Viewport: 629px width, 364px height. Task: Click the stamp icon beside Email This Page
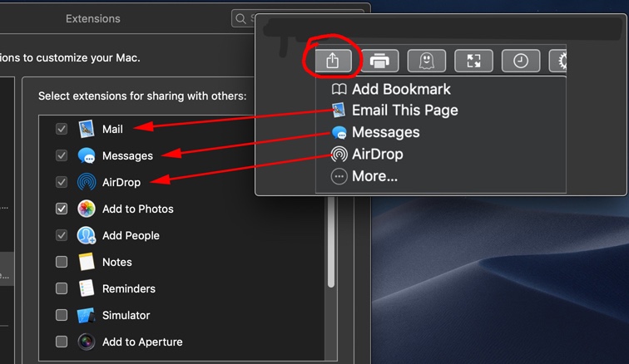point(339,111)
